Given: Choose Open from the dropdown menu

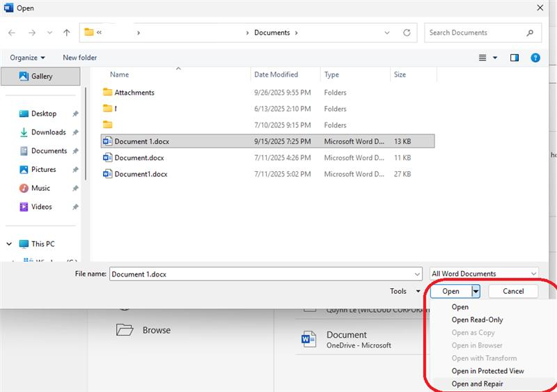Looking at the screenshot, I should pos(460,306).
